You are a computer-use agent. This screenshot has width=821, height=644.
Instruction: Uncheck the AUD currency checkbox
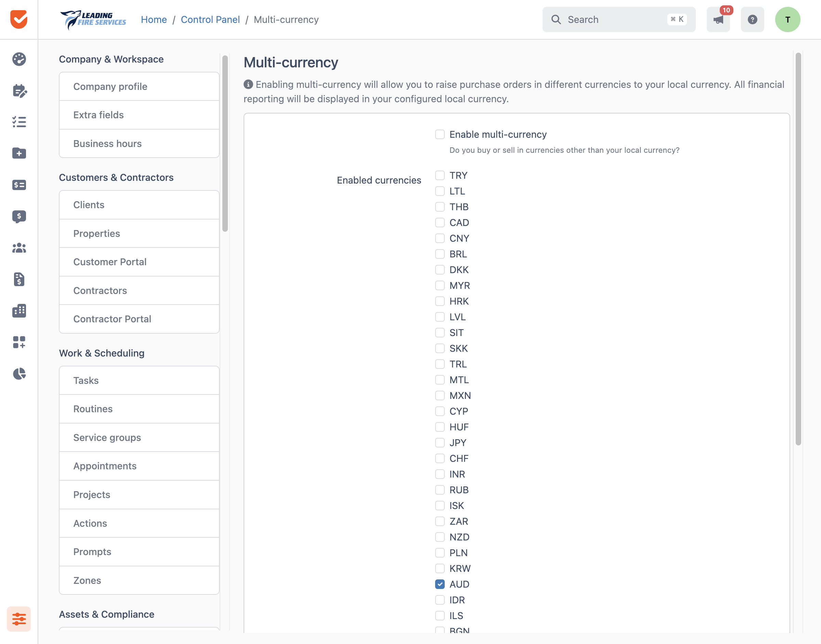tap(440, 584)
